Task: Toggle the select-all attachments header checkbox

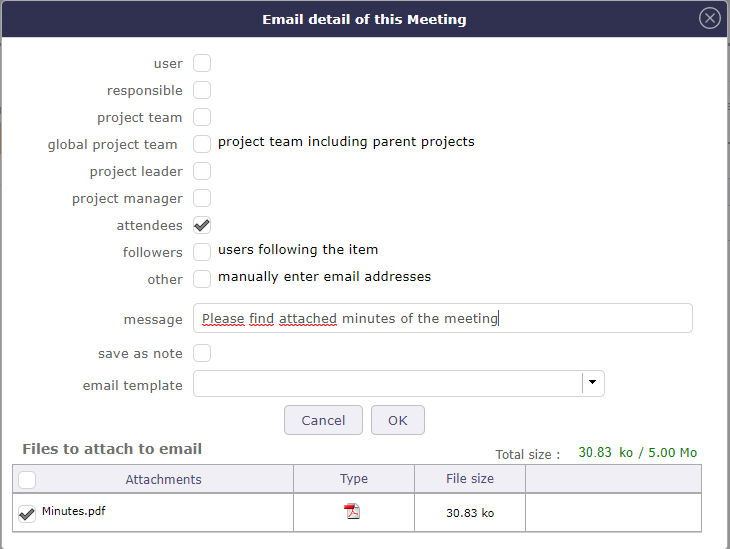Action: (x=27, y=479)
